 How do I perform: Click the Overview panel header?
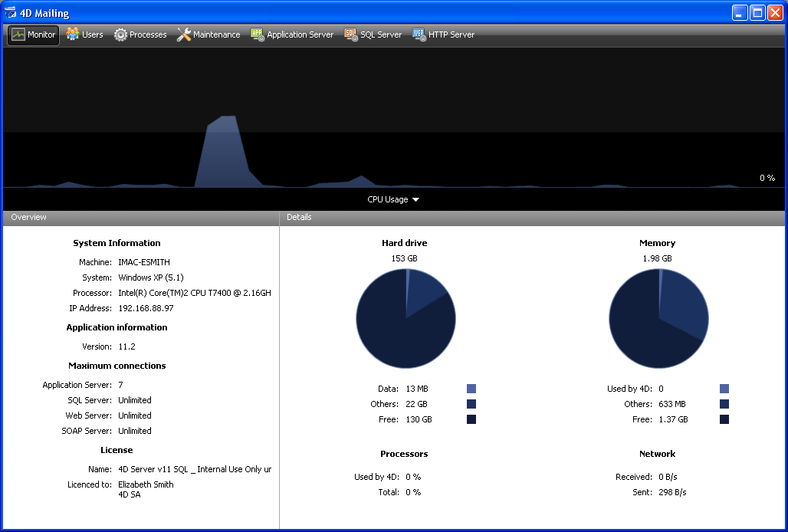point(141,218)
